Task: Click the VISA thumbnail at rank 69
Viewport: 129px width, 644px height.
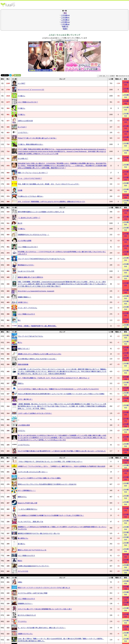Action: click(x=14, y=509)
